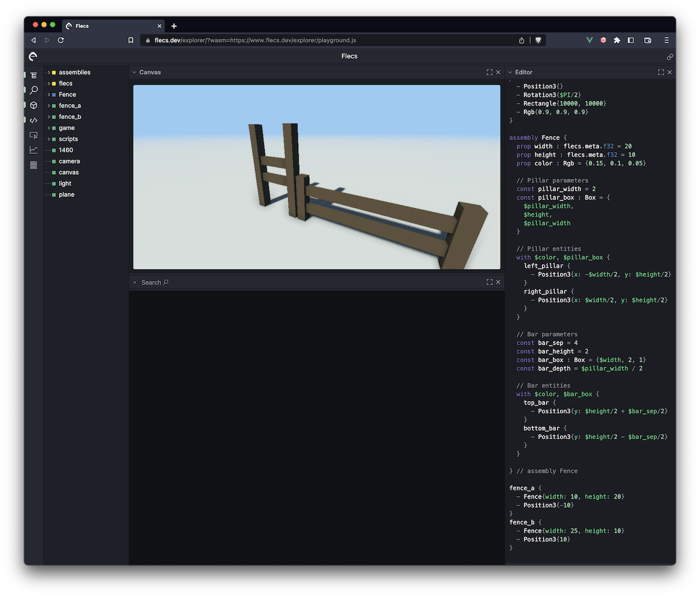Toggle the green status square beside assemblies
Viewport: 700px width, 597px height.
click(54, 72)
